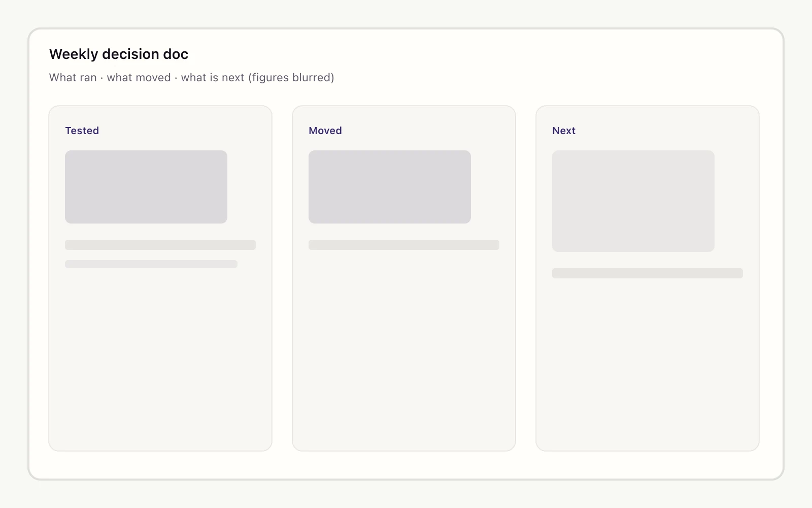Open the blurred figure in Next card
This screenshot has height=508, width=812.
633,201
